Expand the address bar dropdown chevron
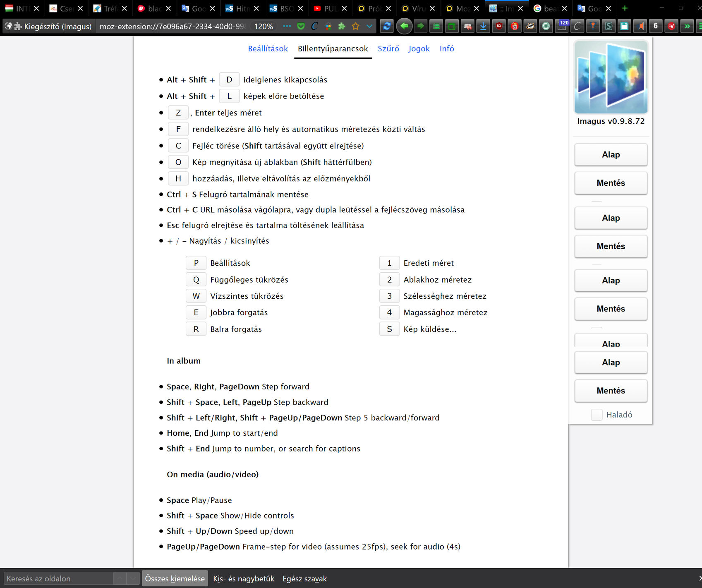This screenshot has width=702, height=588. (x=369, y=26)
